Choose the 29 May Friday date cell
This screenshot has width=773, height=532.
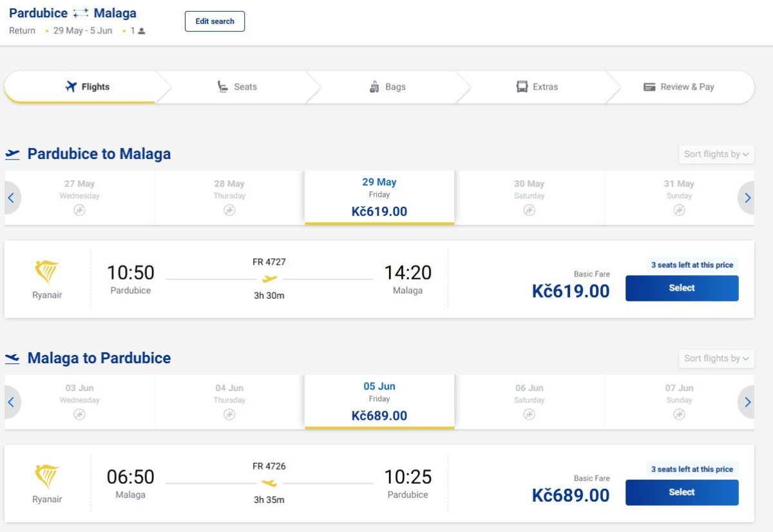point(379,198)
